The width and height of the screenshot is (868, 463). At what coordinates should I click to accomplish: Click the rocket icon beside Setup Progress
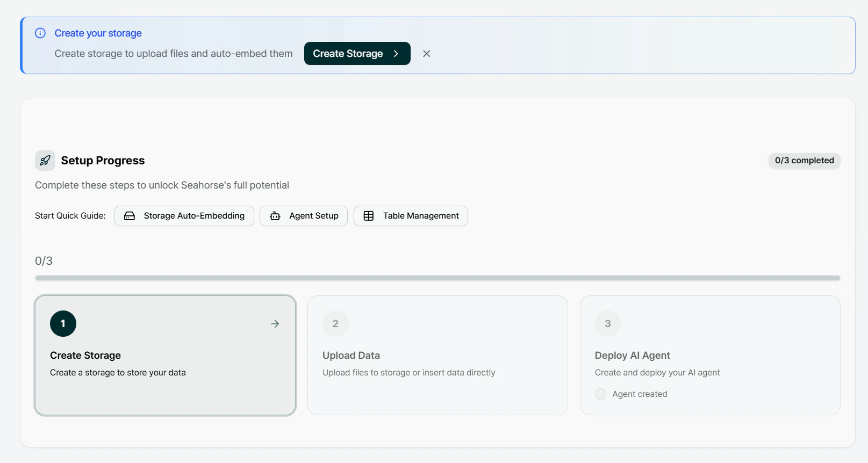pyautogui.click(x=45, y=161)
